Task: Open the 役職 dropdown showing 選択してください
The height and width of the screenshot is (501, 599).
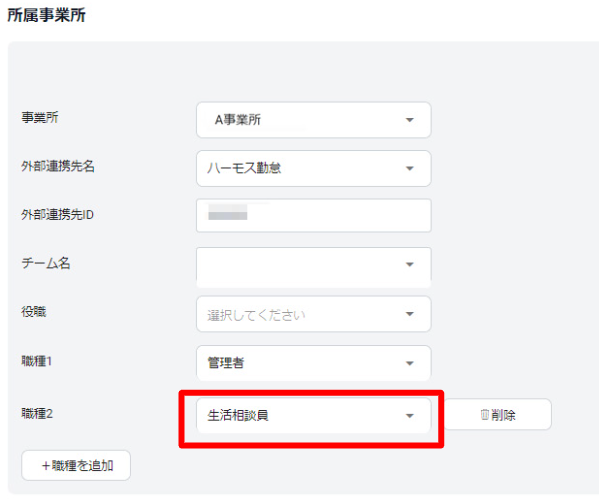Action: click(x=314, y=314)
